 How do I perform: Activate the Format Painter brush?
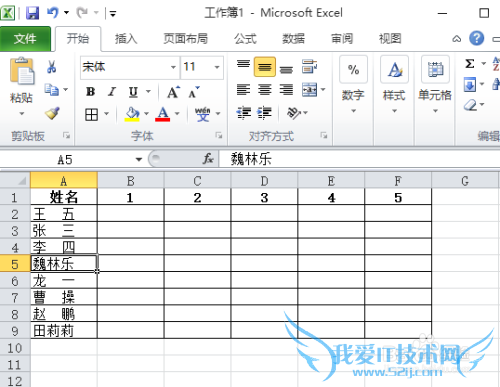pos(52,113)
